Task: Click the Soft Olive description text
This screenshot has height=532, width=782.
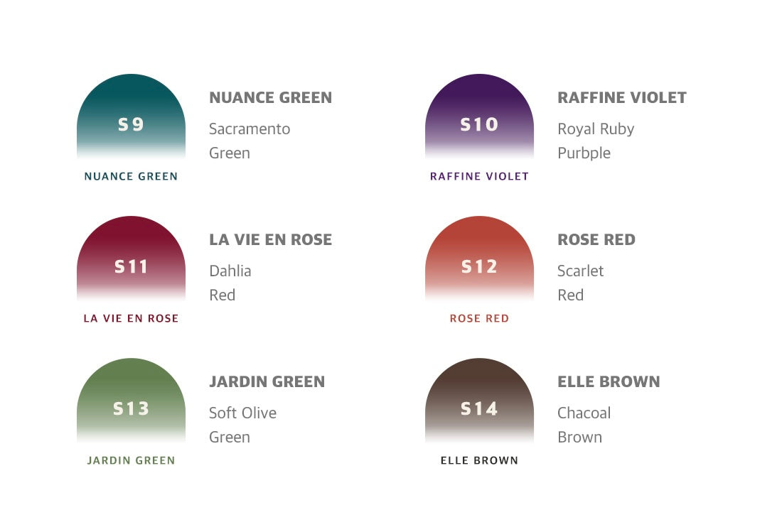Action: (x=242, y=413)
